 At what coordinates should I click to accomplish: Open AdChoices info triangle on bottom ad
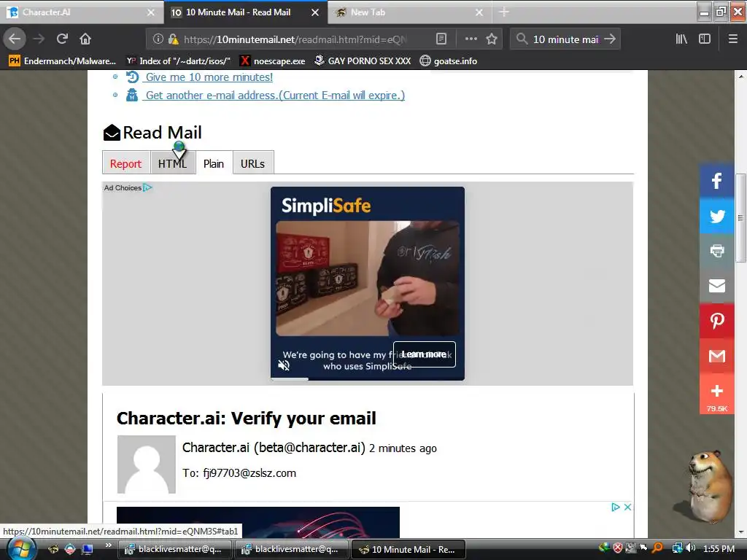pos(616,507)
